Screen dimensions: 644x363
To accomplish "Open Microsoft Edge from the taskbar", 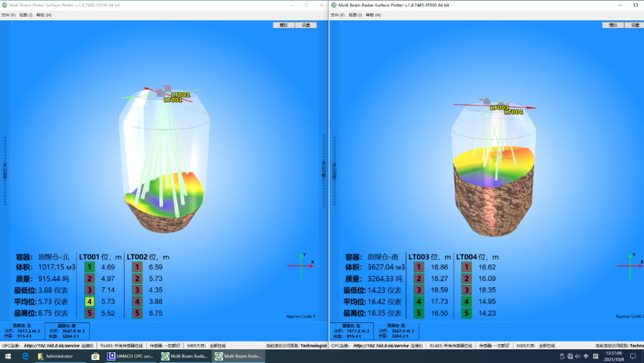I will [x=25, y=356].
